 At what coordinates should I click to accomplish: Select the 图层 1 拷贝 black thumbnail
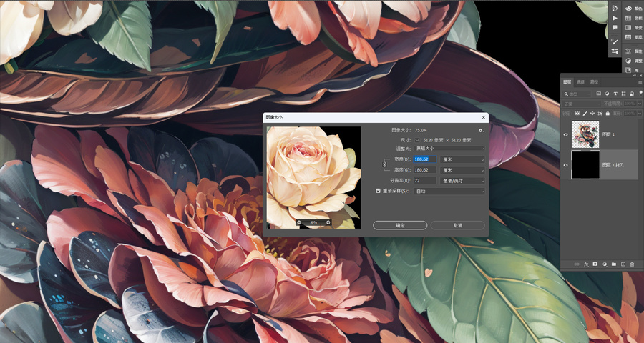pos(585,165)
